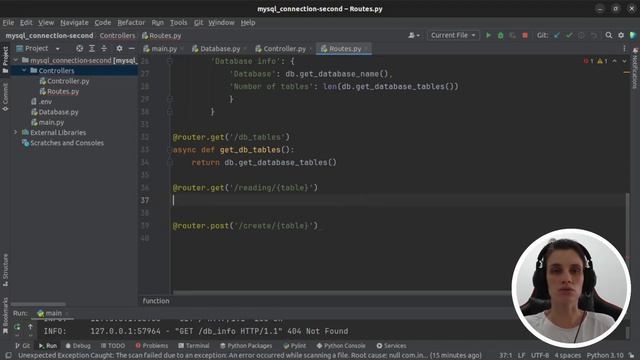Collapse the mysql_connection-second root folder

tap(16, 60)
